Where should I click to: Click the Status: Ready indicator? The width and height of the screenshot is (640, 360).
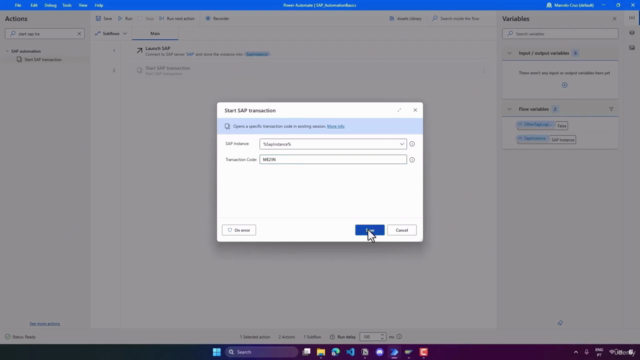pos(20,337)
